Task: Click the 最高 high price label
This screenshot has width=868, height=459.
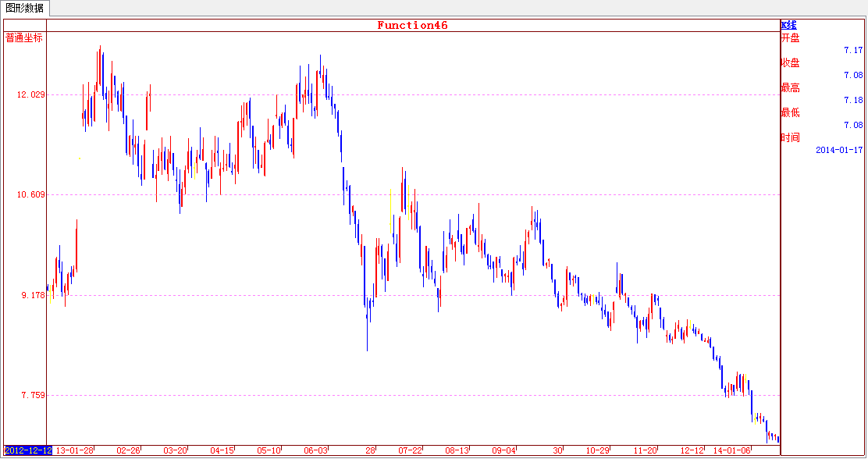Action: [x=790, y=87]
